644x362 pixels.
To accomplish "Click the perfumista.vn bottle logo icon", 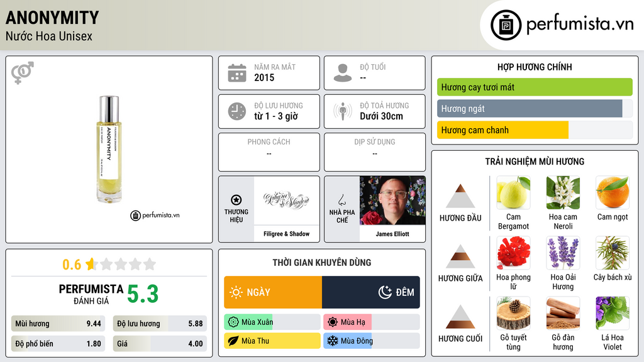I will tap(506, 25).
